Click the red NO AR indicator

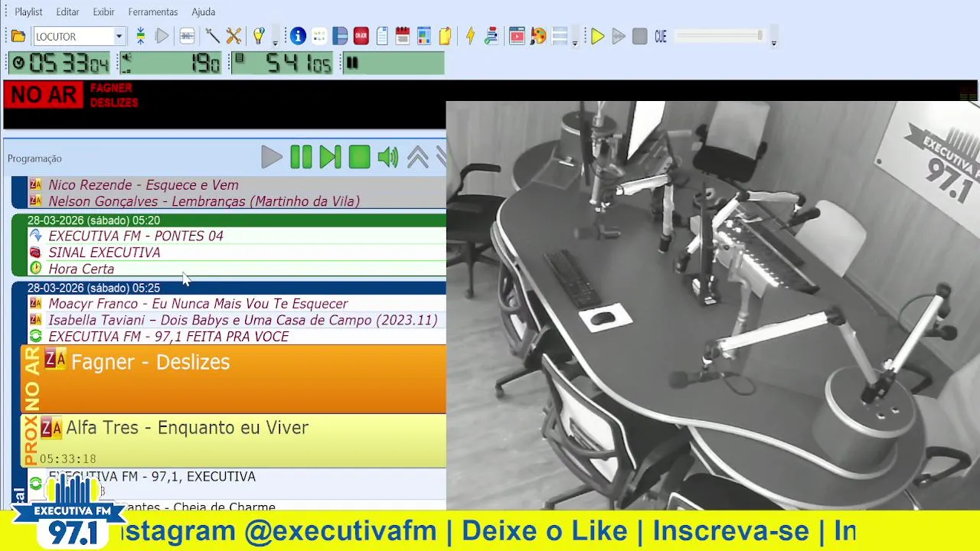click(x=44, y=95)
